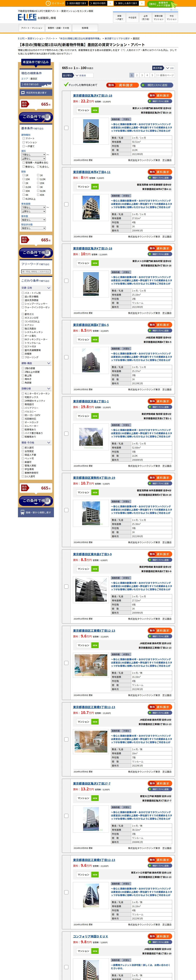Open 賃料 上限なし dropdown
Viewport: 196px width, 980px height.
pyautogui.click(x=33, y=159)
